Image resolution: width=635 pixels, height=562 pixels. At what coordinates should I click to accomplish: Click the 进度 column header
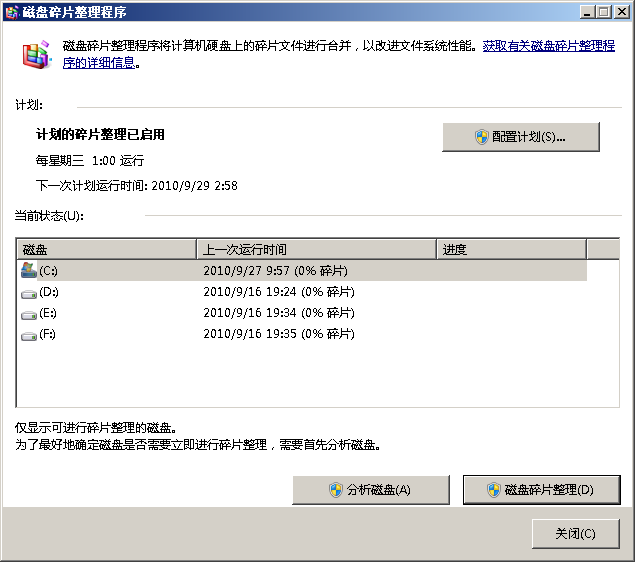coord(510,249)
